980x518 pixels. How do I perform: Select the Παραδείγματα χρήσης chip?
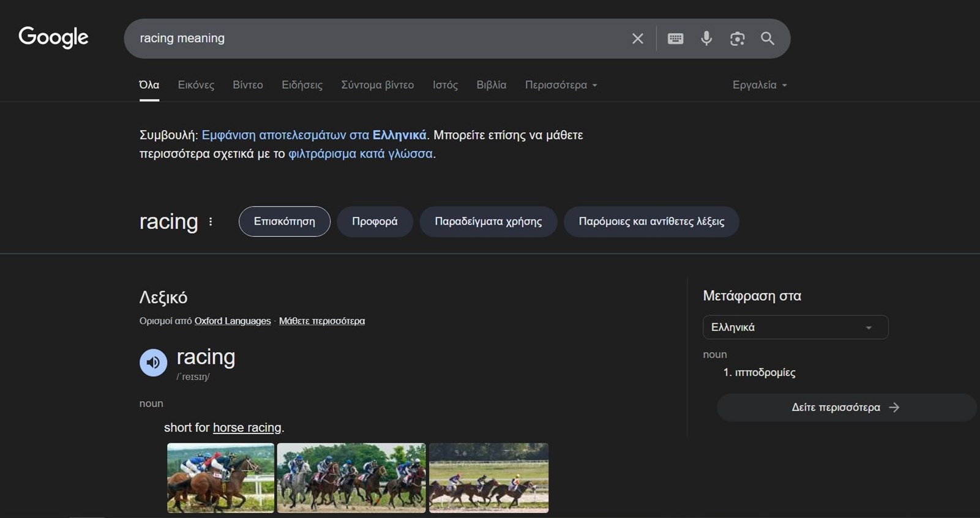point(488,222)
